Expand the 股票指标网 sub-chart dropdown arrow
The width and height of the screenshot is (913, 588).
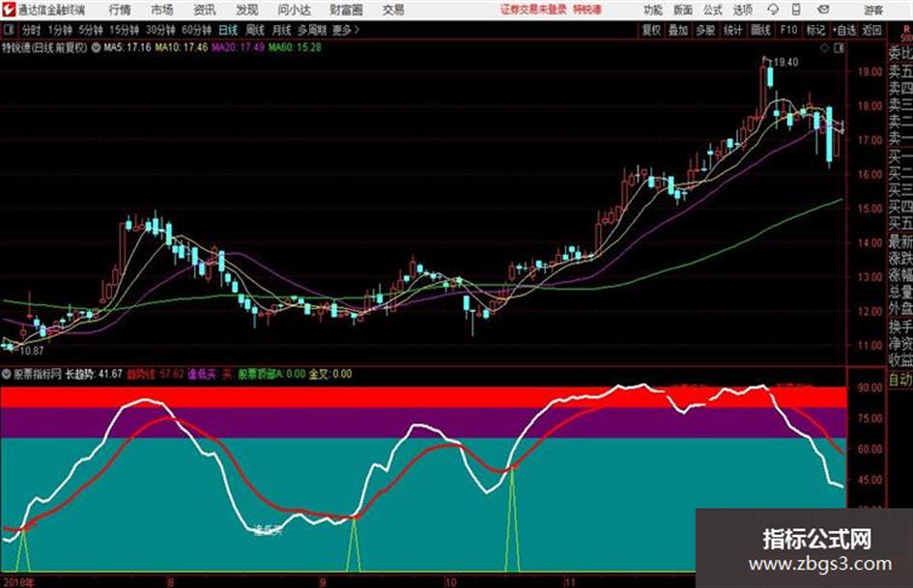pos(7,375)
